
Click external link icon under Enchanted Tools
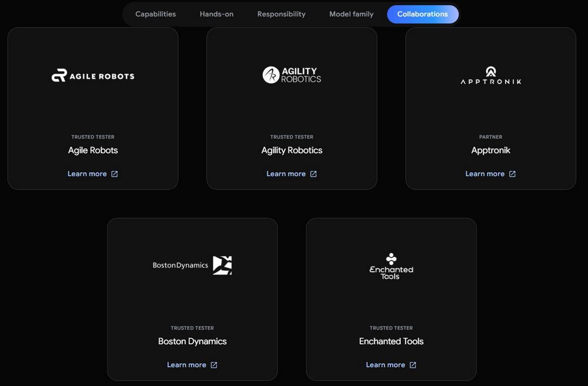(413, 365)
